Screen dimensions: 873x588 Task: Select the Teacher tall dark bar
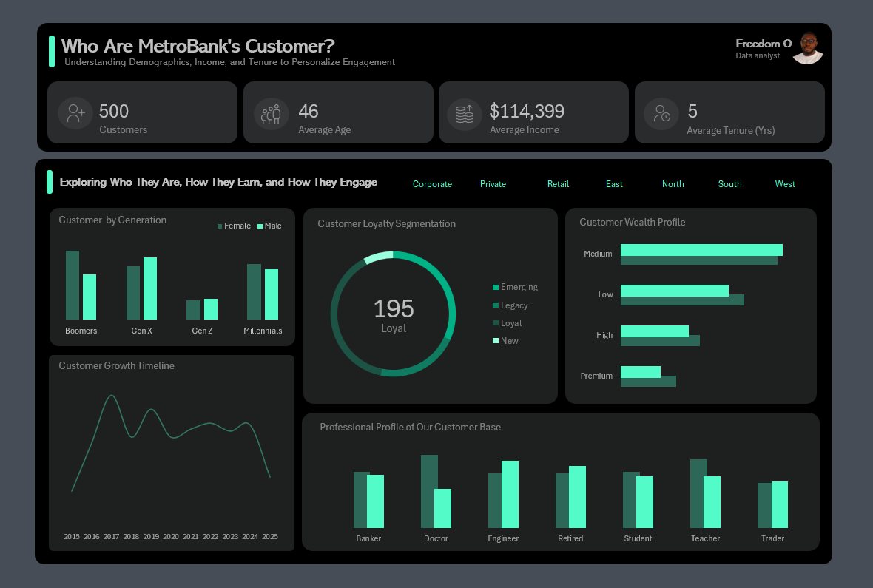coord(698,493)
